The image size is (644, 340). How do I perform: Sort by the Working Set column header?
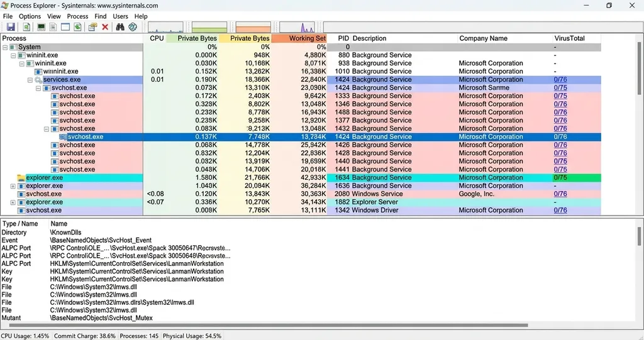click(299, 38)
